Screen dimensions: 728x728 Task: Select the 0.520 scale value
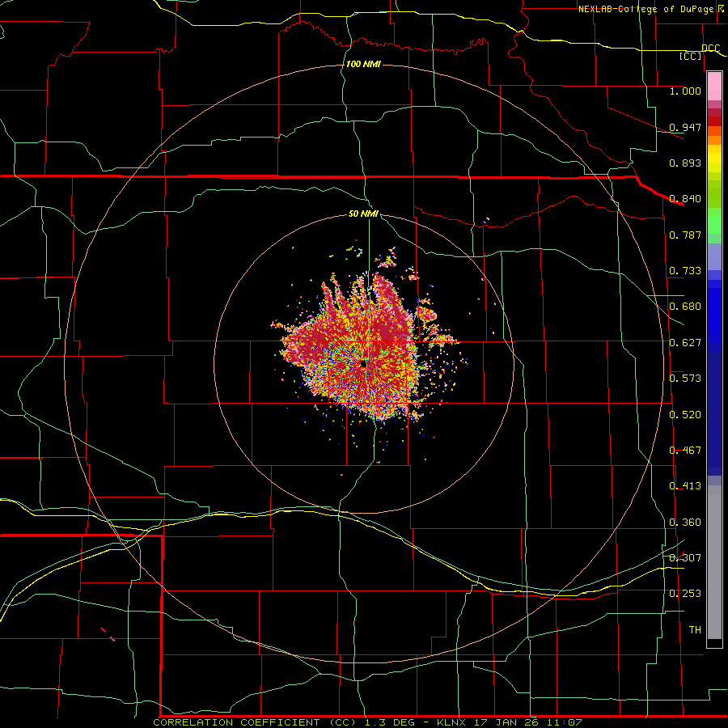point(685,415)
